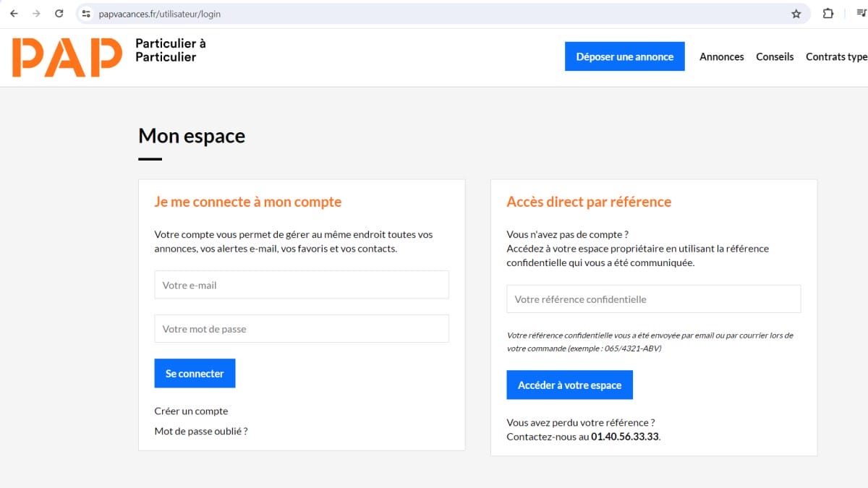Follow the Mot de passe oublié link
The width and height of the screenshot is (868, 488).
pos(201,431)
